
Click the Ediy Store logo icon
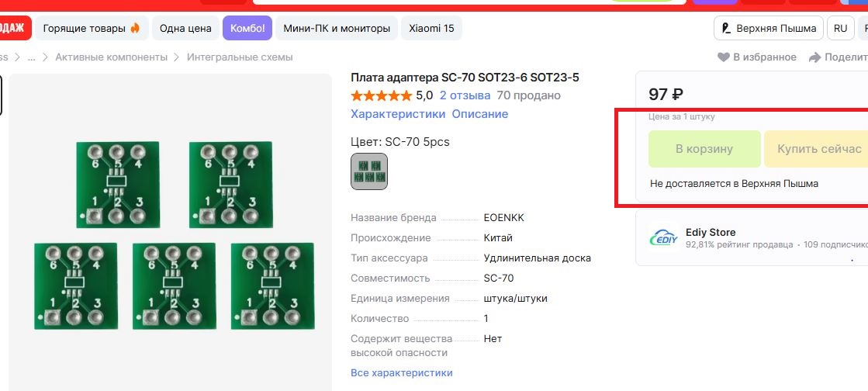coord(664,237)
